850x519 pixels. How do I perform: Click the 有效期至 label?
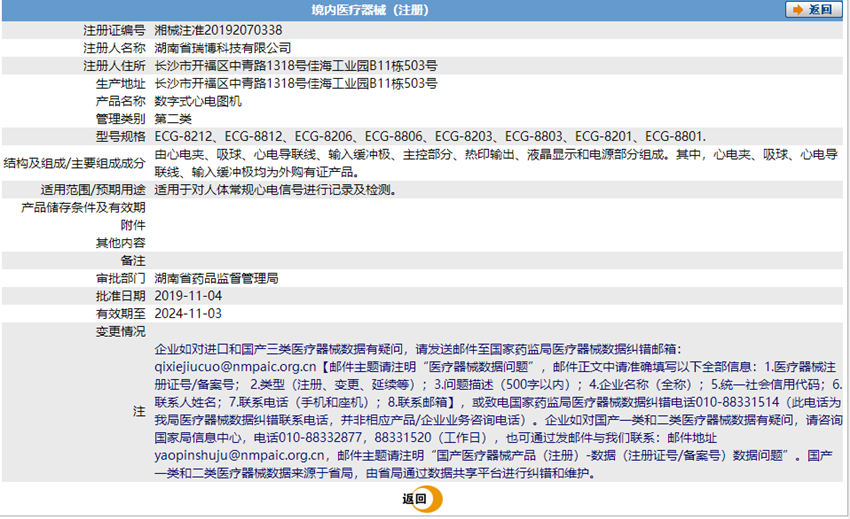(120, 313)
